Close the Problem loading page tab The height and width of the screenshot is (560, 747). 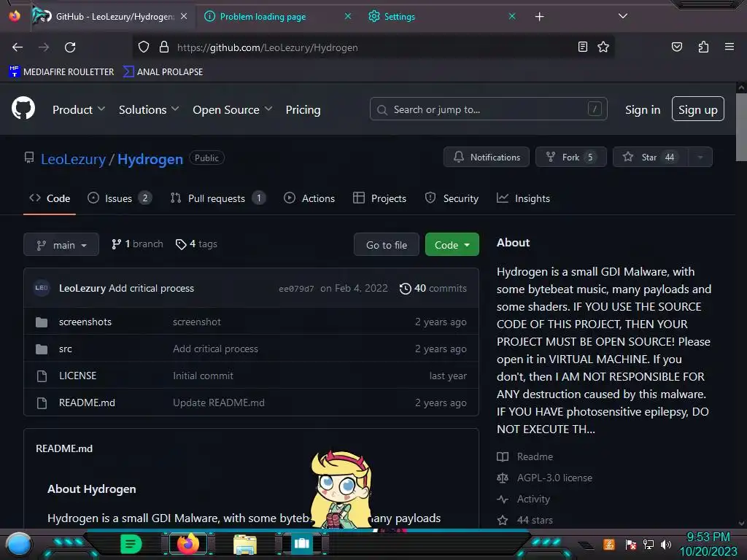(348, 16)
